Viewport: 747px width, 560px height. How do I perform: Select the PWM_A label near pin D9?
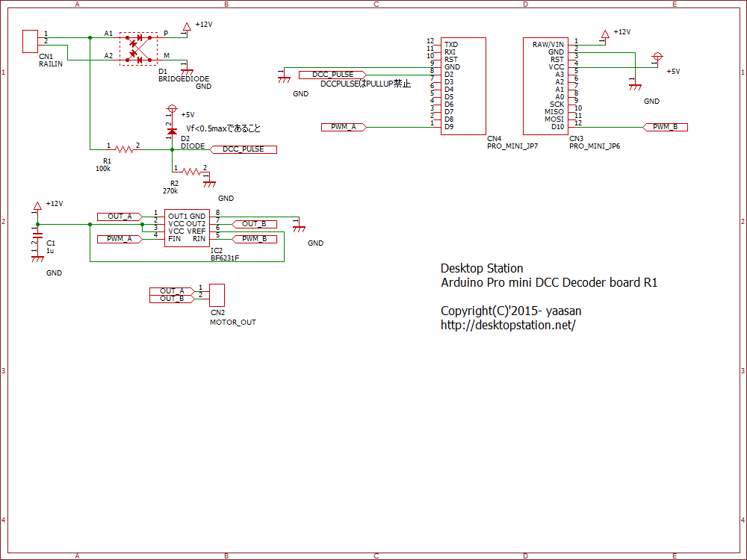[x=344, y=127]
